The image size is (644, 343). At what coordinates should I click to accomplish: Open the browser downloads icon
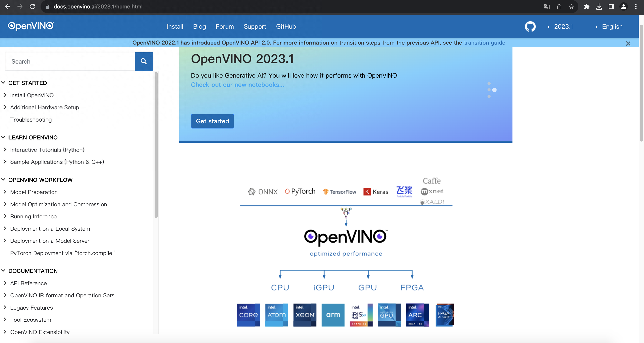[599, 7]
